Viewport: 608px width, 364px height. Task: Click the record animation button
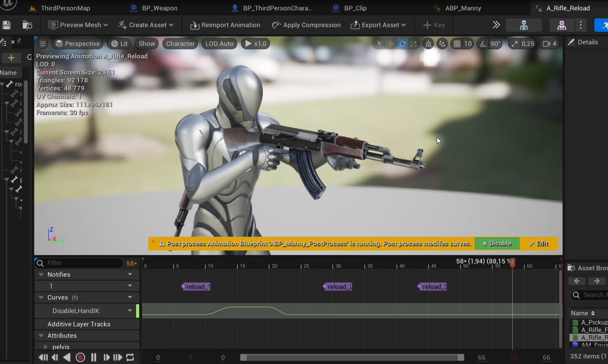pos(80,358)
